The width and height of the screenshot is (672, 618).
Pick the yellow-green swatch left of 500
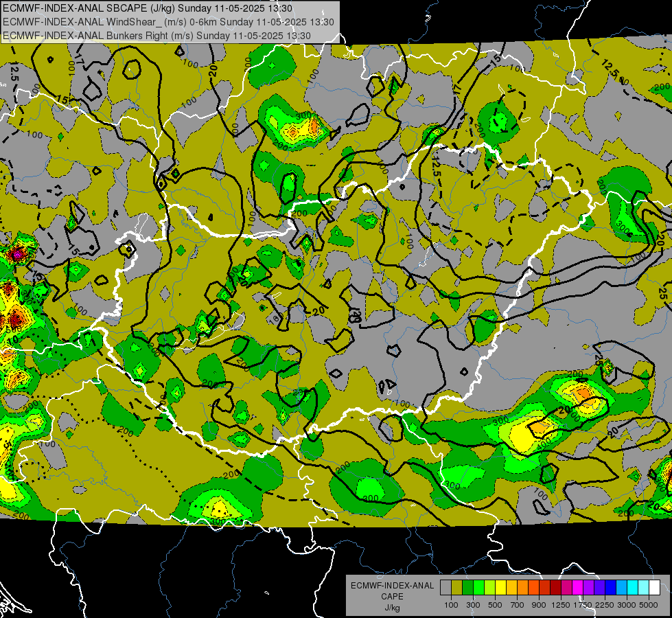(489, 588)
